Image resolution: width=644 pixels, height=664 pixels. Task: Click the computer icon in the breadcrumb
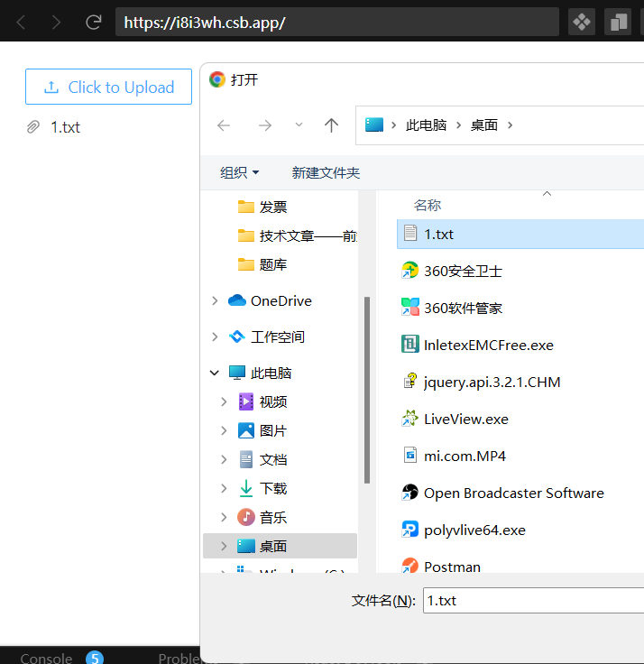(x=374, y=124)
